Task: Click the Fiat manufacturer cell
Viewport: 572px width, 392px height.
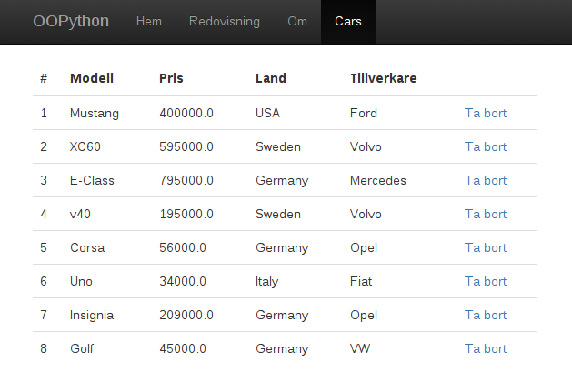Action: click(361, 281)
